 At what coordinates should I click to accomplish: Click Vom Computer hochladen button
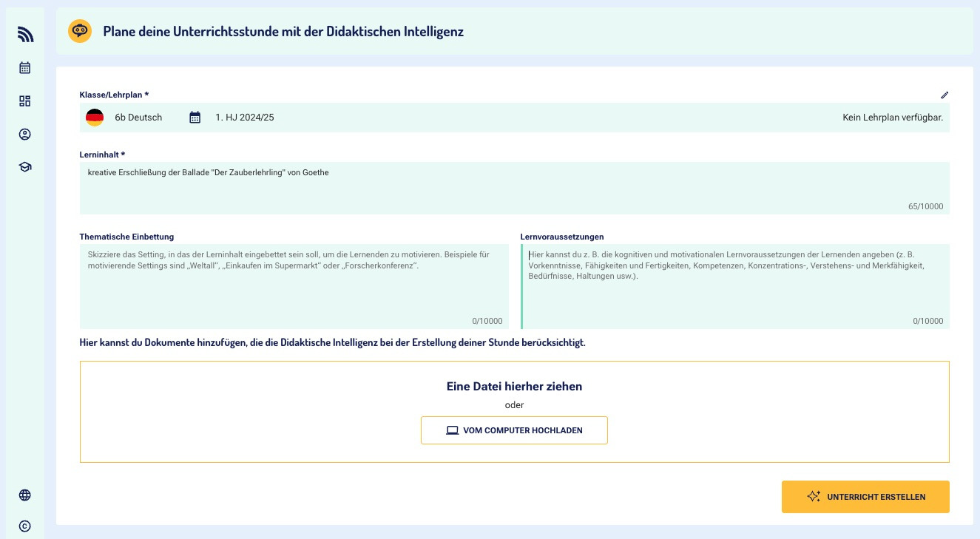point(514,430)
